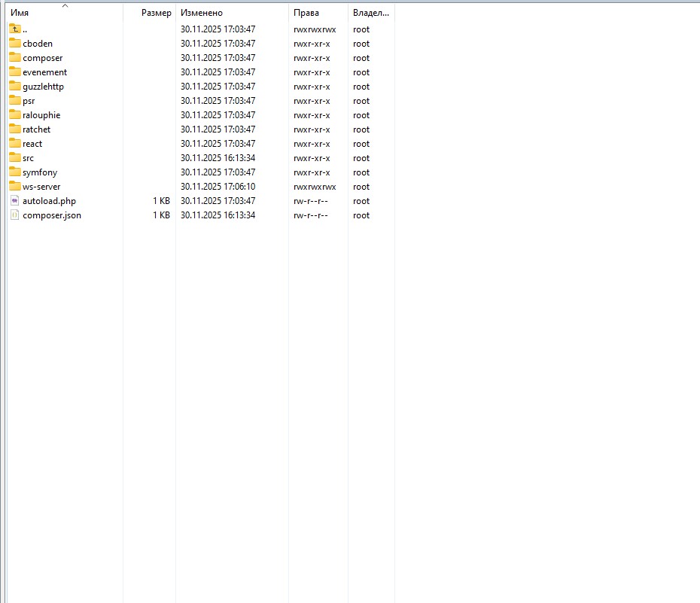The image size is (700, 603).
Task: Click the parent directory up-arrow folder icon
Action: 15,29
